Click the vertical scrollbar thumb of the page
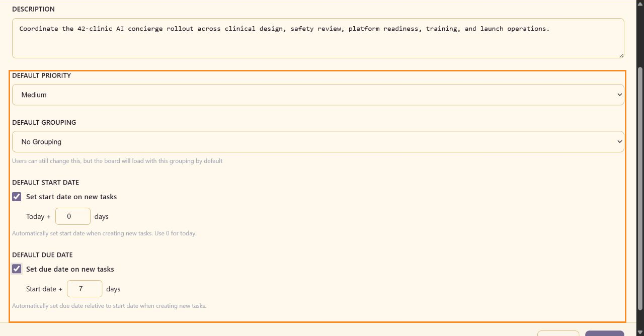644x336 pixels. coord(640,189)
